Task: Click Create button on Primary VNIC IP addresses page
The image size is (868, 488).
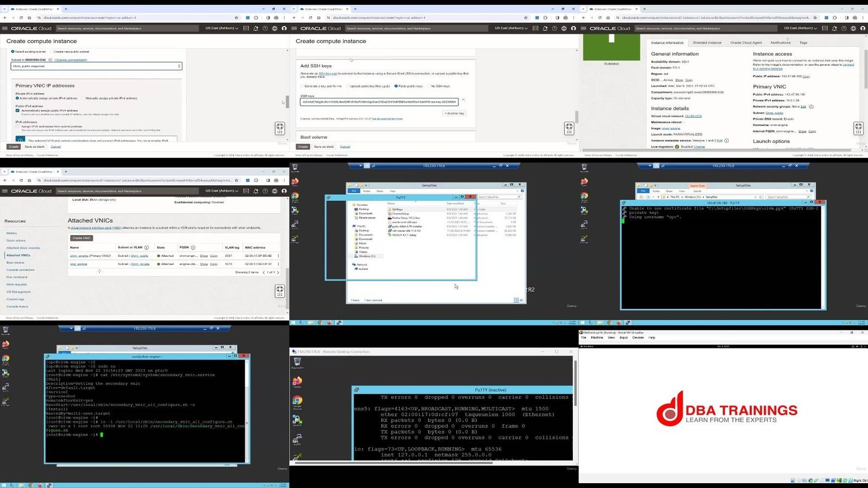Action: tap(14, 147)
